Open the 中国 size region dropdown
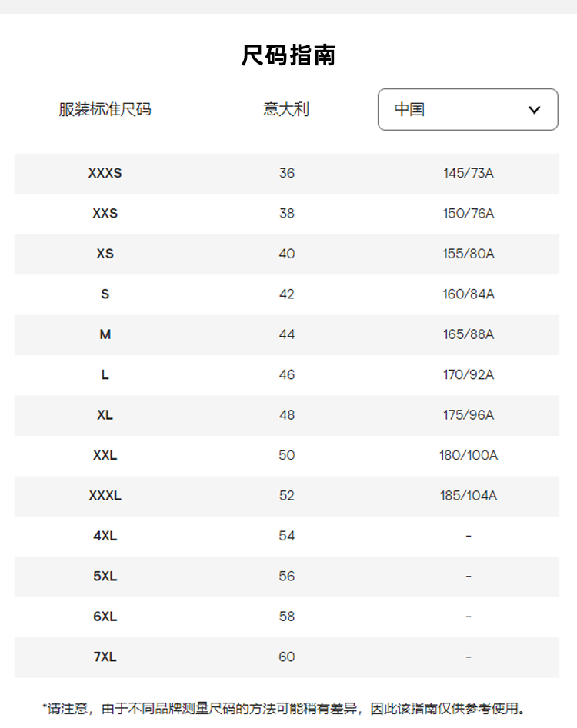Viewport: 577px width, 728px height. [x=467, y=109]
